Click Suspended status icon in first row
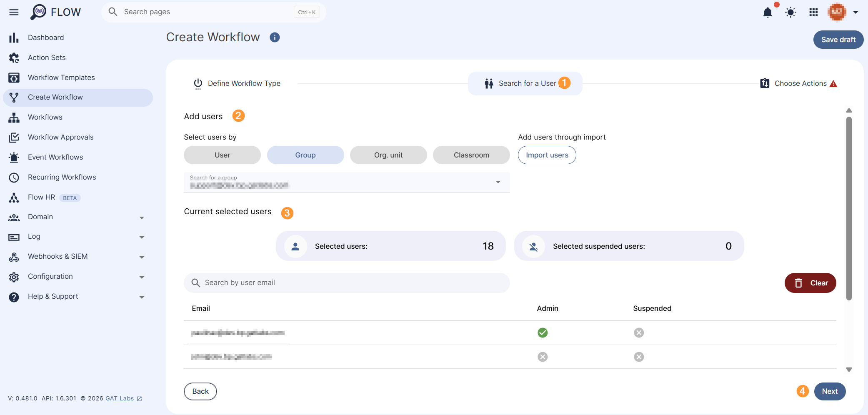Viewport: 868px width, 415px height. 639,332
